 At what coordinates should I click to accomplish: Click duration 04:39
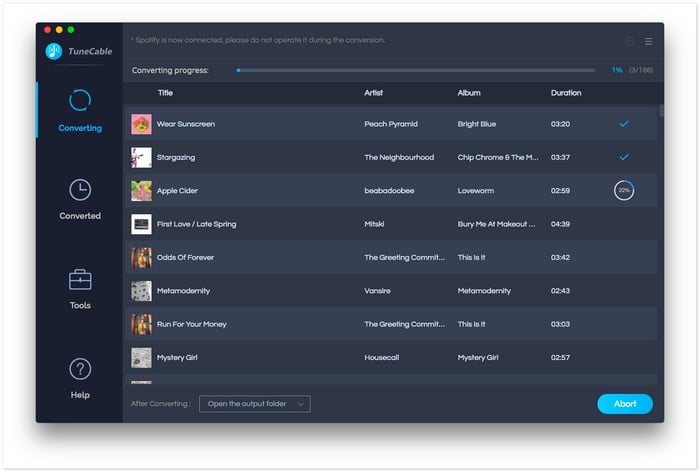pos(560,224)
